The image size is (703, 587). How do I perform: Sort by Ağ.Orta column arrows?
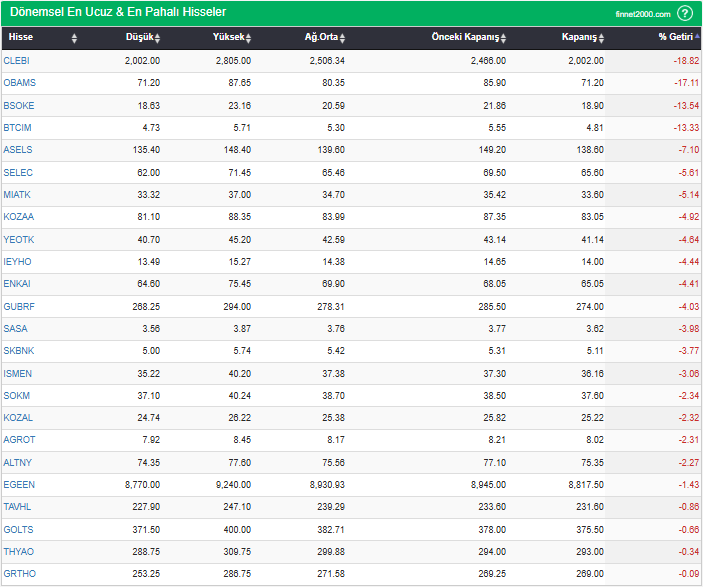pyautogui.click(x=343, y=38)
